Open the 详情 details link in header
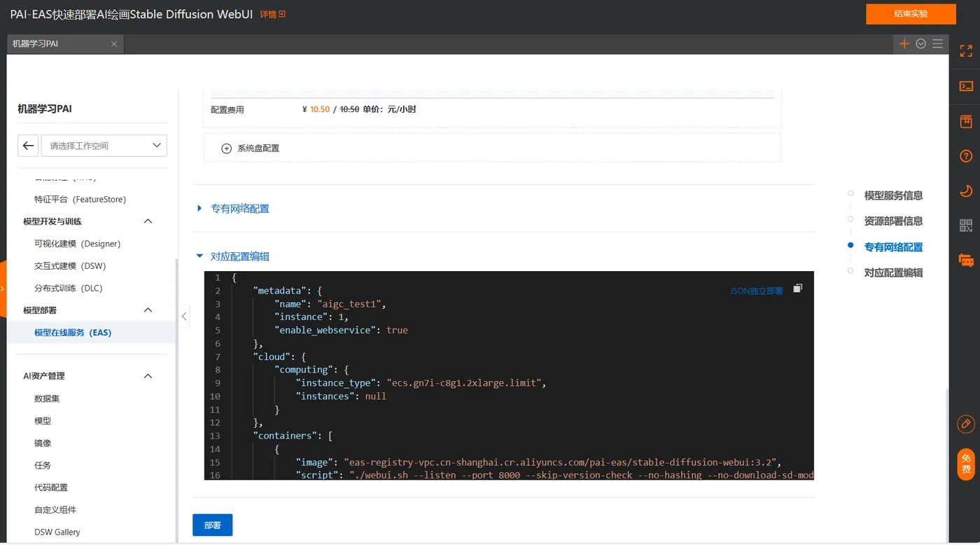 click(272, 15)
